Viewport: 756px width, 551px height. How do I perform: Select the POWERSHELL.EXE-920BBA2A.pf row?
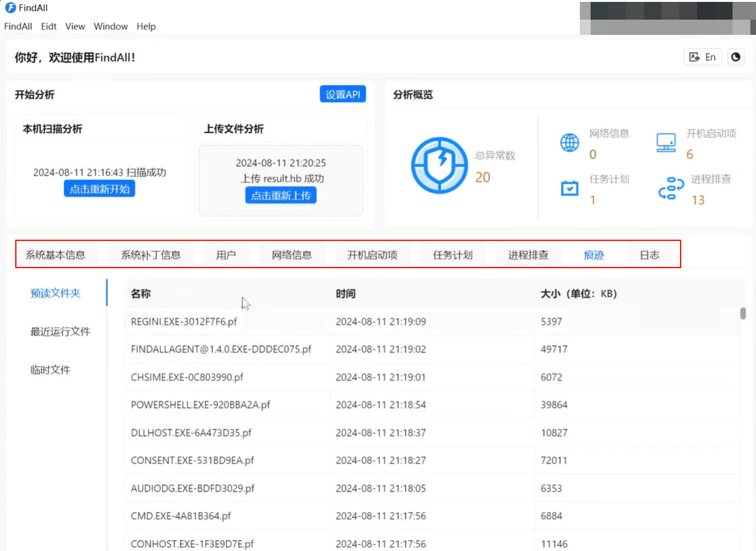pos(432,405)
